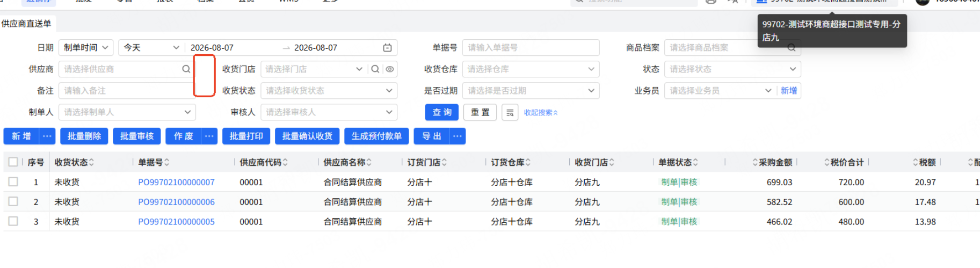The image size is (980, 268).
Task: Open more options beside 作废 button
Action: tap(209, 136)
